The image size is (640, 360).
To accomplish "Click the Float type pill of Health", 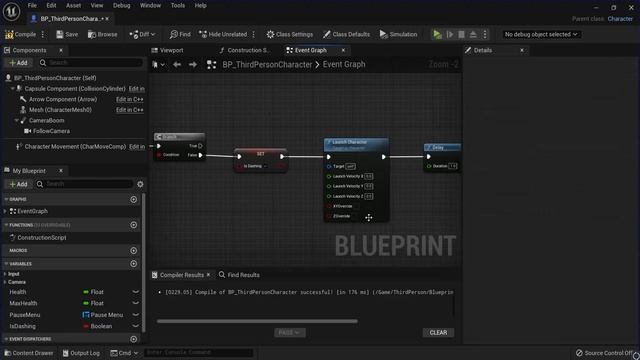I will (93, 292).
